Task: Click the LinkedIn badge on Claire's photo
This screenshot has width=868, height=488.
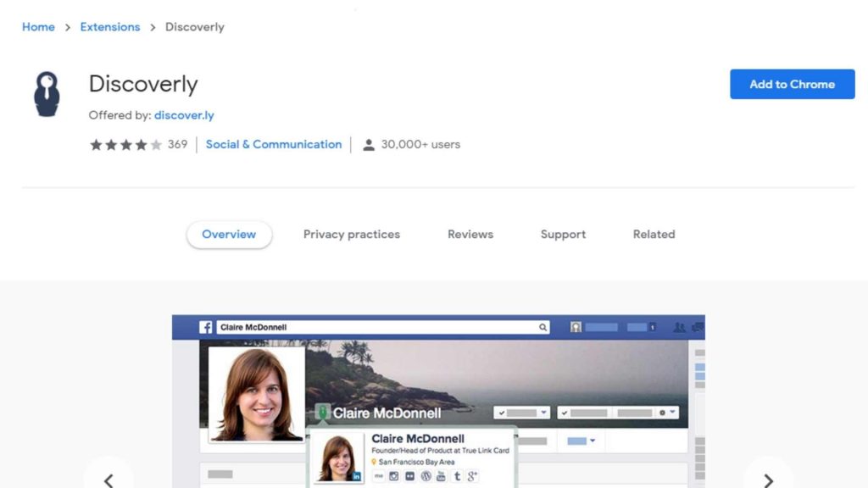Action: pyautogui.click(x=355, y=476)
